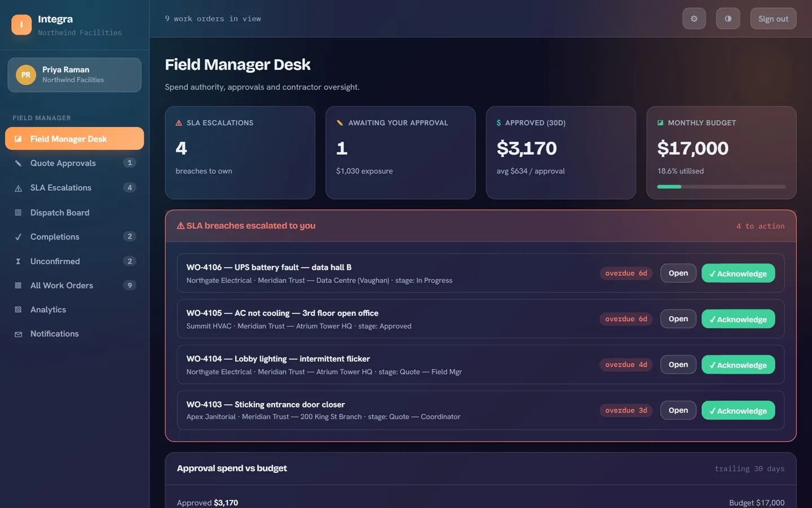Viewport: 812px width, 508px height.
Task: Click the Unconfirmed hourglass icon
Action: pos(18,261)
